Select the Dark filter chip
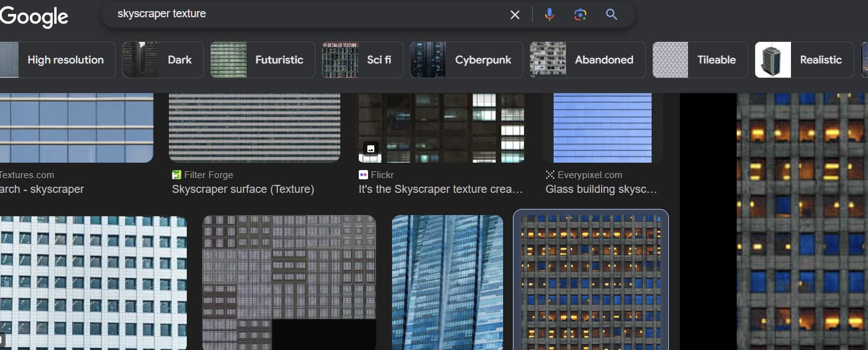 163,60
